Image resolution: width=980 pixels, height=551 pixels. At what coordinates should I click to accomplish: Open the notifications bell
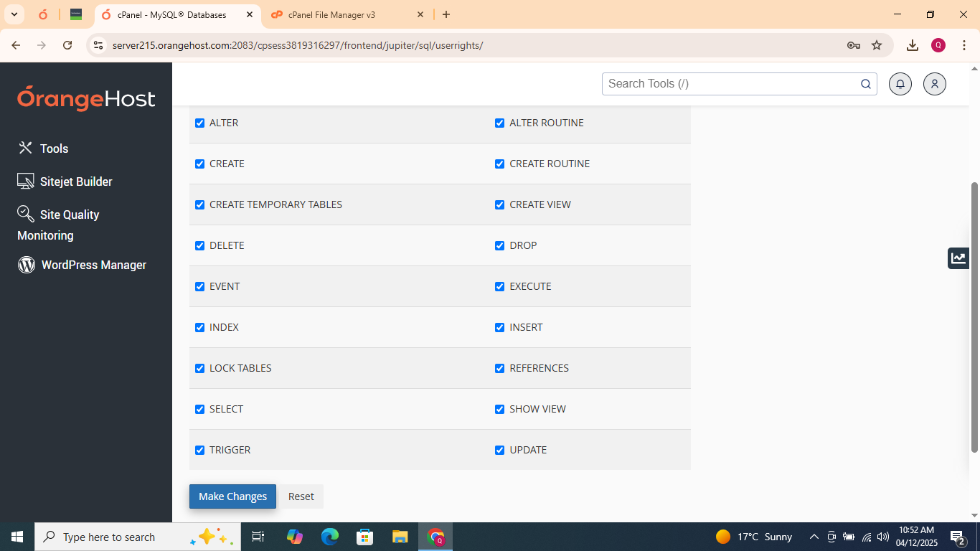point(900,84)
